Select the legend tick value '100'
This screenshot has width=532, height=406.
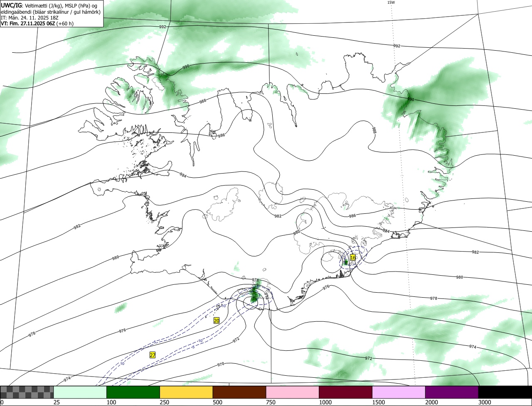pyautogui.click(x=111, y=402)
